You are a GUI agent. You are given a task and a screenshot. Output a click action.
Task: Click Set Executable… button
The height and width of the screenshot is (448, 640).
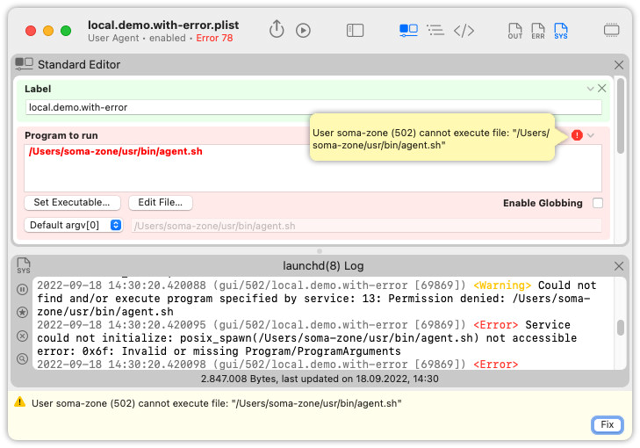click(x=72, y=202)
